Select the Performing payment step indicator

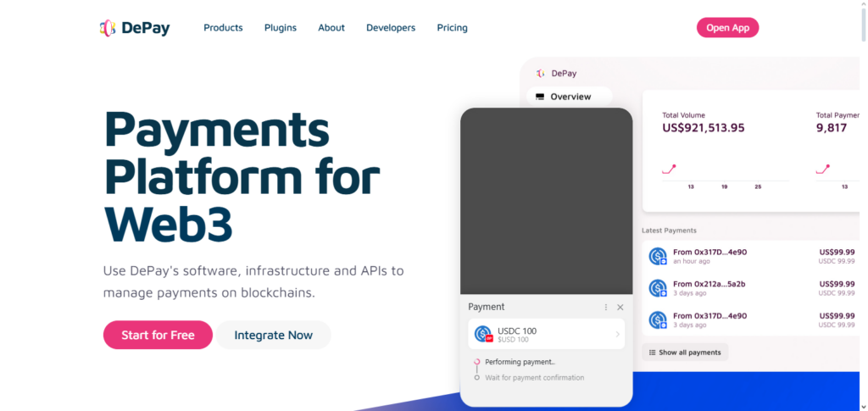[x=476, y=362]
